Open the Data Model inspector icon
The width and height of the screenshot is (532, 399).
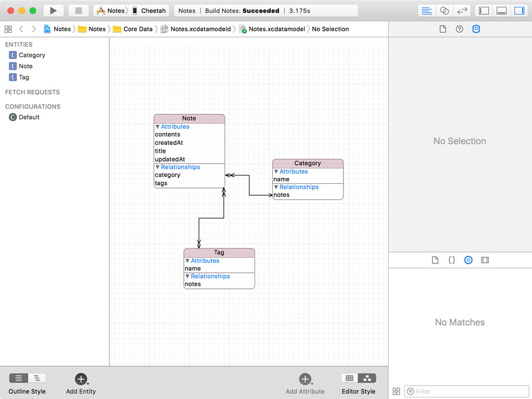[x=476, y=29]
